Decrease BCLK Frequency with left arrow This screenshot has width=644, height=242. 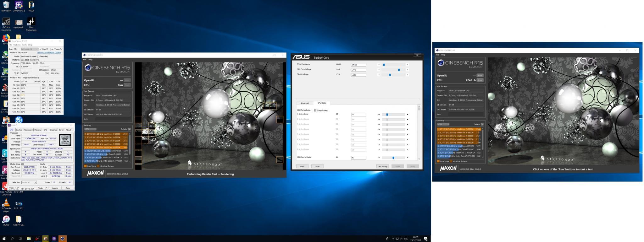click(x=379, y=65)
